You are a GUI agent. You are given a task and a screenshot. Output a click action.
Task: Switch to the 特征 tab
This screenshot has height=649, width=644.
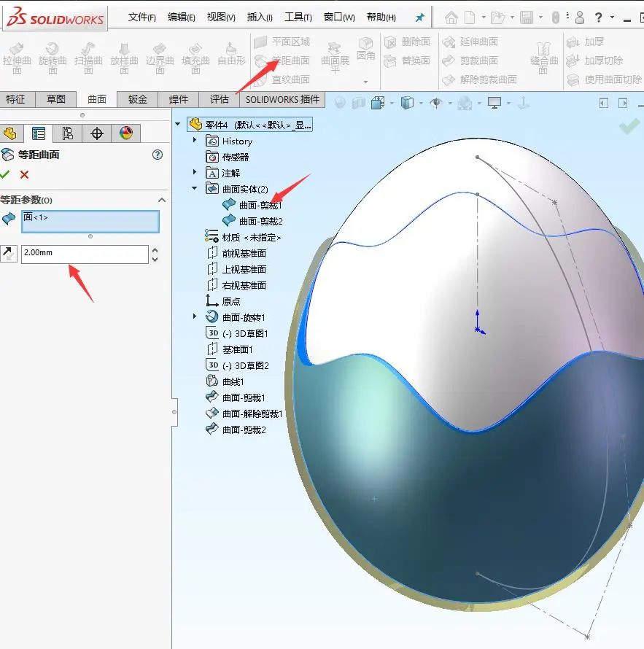pyautogui.click(x=16, y=99)
